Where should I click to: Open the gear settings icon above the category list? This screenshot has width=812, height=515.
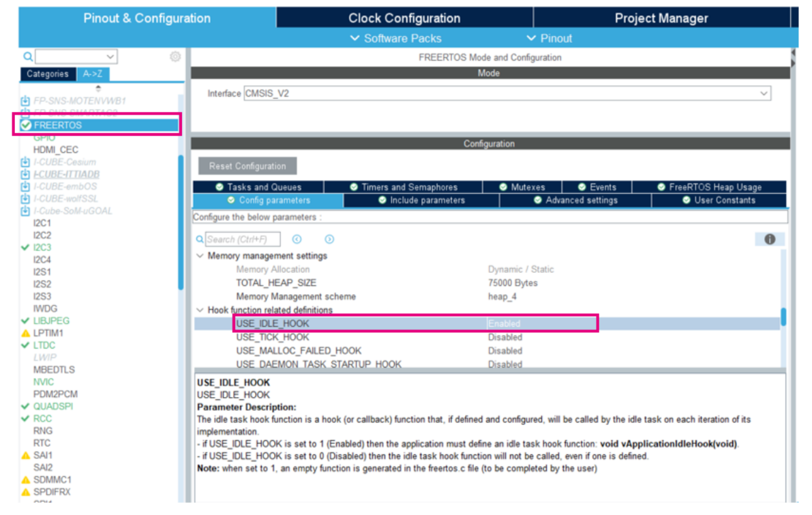click(x=175, y=57)
